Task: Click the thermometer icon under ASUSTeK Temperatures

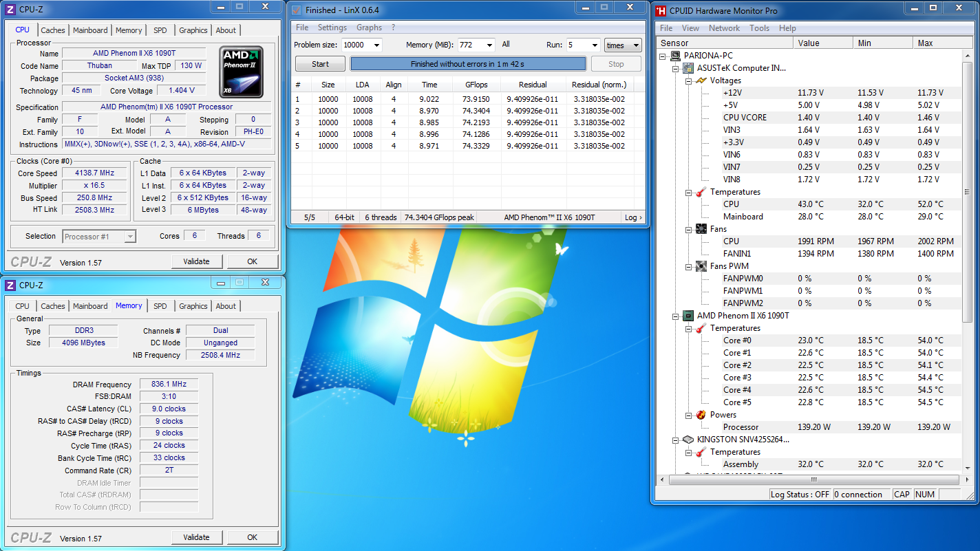Action: pos(701,192)
